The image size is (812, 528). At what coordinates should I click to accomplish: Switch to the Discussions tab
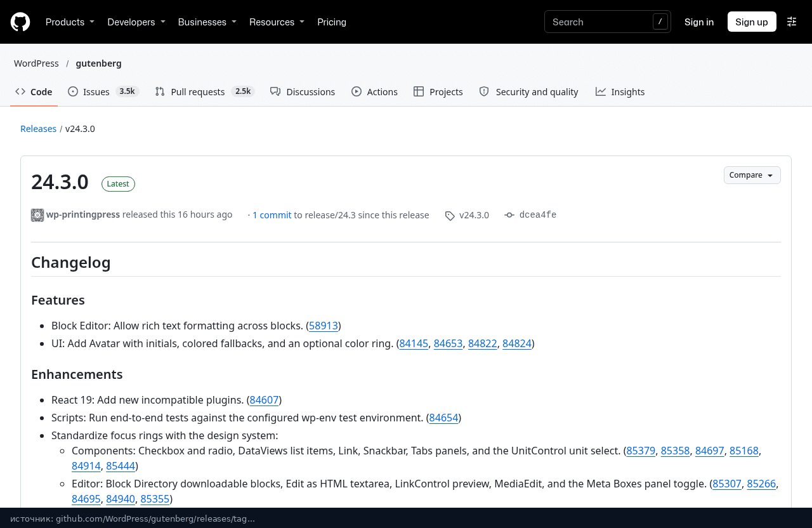303,91
